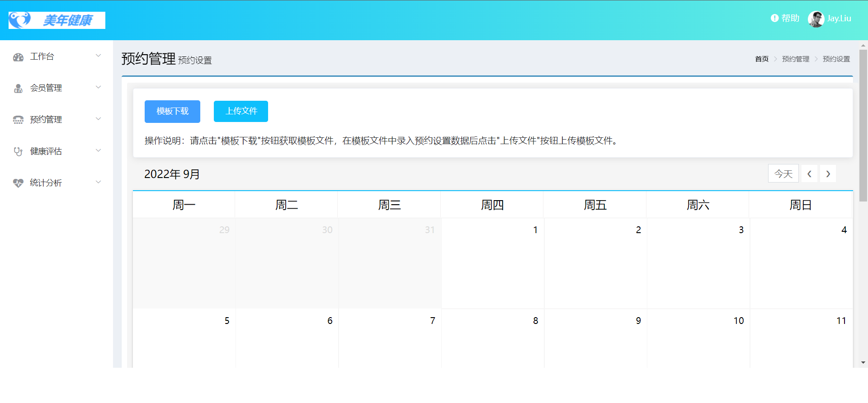Go to next month in calendar
This screenshot has height=403, width=868.
coord(828,174)
